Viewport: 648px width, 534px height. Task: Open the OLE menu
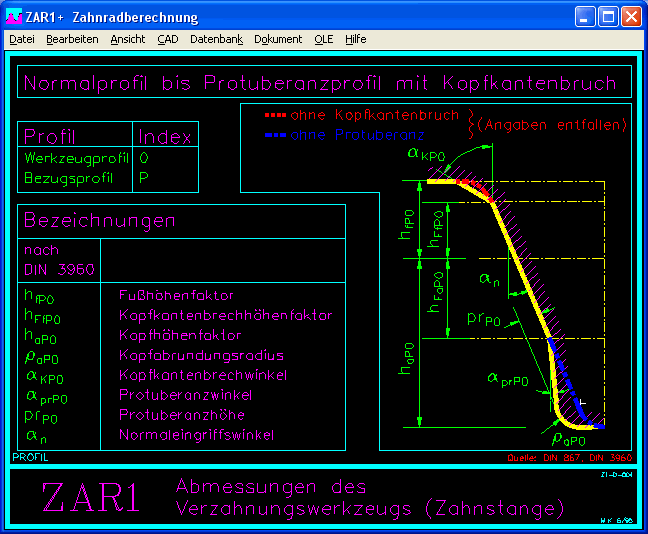click(323, 39)
